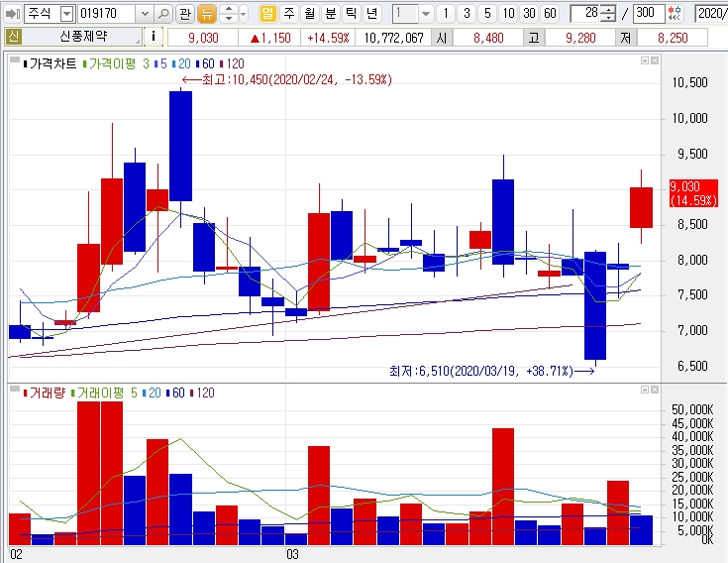This screenshot has width=728, height=563.
Task: Click the price change ▲1,150 value
Action: coord(269,38)
